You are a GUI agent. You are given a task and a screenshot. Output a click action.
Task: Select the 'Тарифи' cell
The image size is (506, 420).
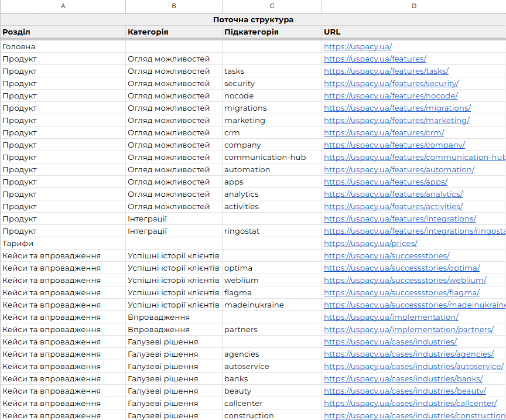pyautogui.click(x=63, y=244)
